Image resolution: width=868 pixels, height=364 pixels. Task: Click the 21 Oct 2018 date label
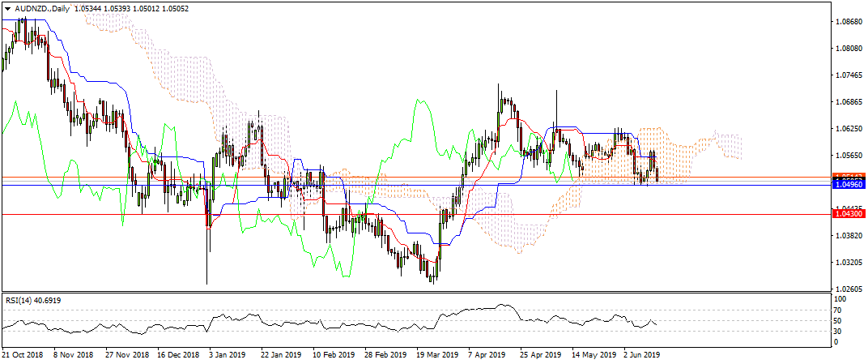[x=22, y=354]
